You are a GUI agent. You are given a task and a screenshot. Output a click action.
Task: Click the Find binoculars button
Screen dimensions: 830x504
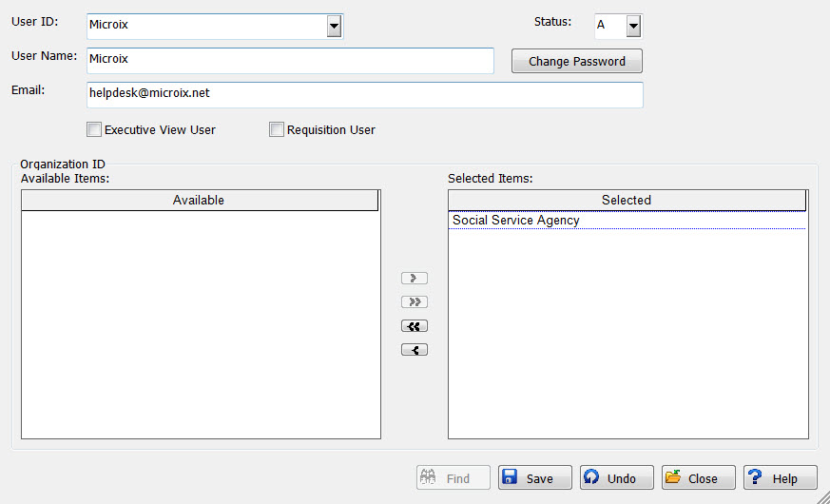pos(454,478)
